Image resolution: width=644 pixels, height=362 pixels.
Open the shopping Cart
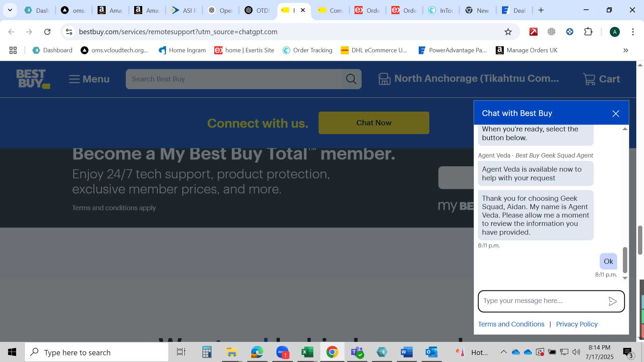click(x=601, y=79)
